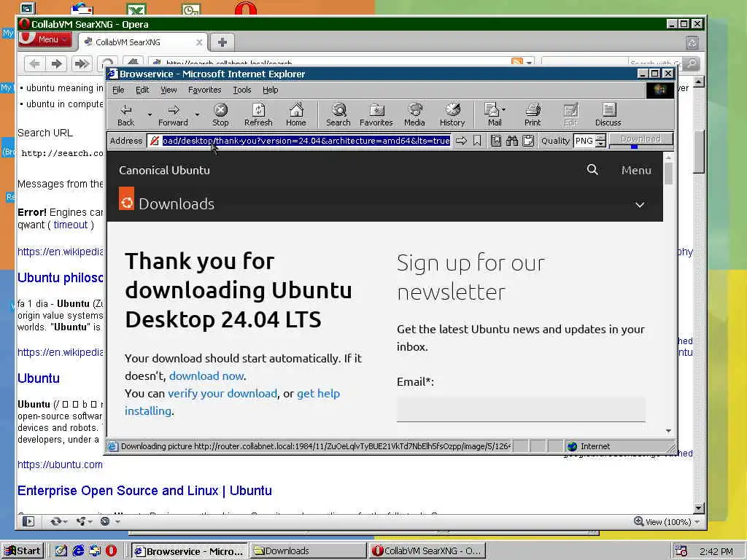747x560 pixels.
Task: Open the Tools menu in Internet Explorer
Action: tap(241, 90)
